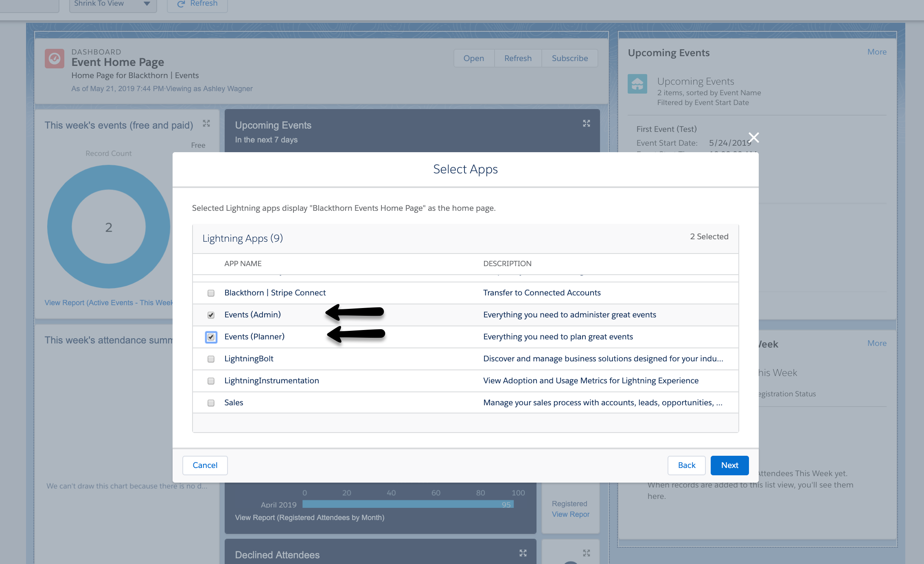Click the Upcoming Events list view title
Viewport: 924px width, 564px height.
point(695,81)
